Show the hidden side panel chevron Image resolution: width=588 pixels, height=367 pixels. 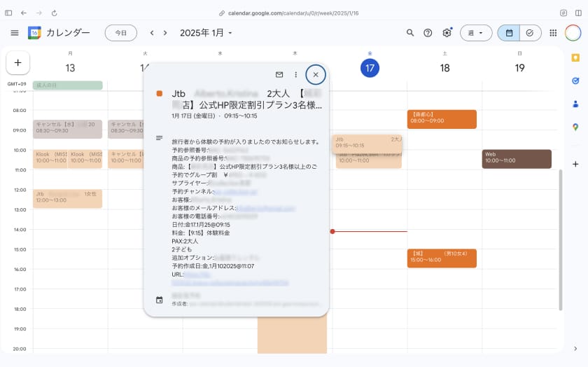coord(575,348)
